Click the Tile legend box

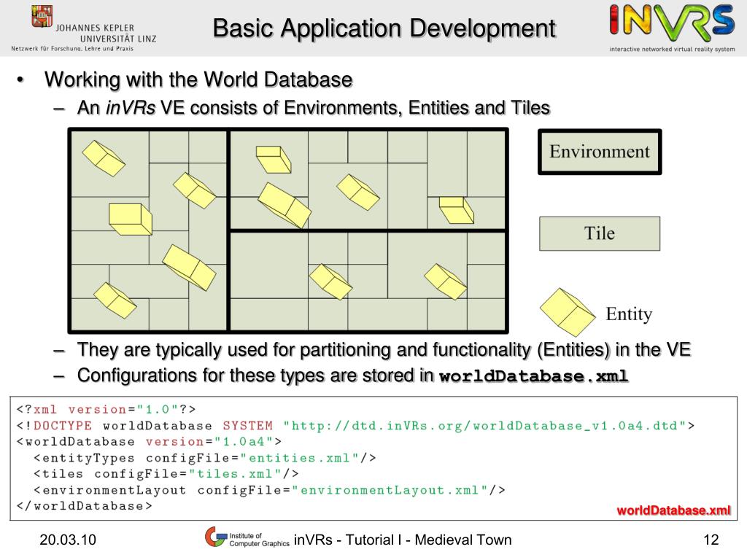(600, 233)
